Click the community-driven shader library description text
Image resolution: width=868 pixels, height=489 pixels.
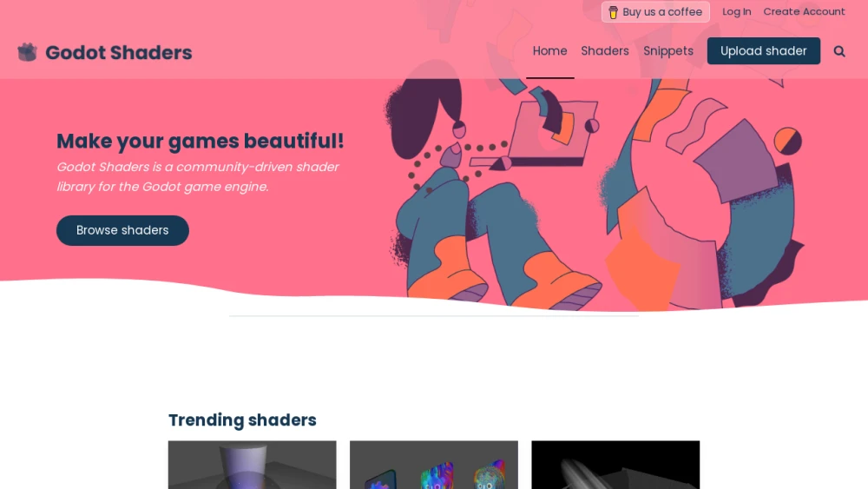198,176
